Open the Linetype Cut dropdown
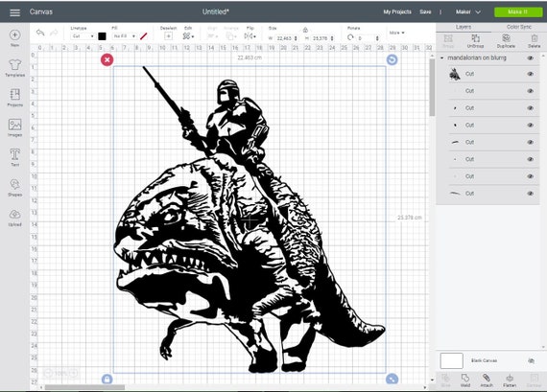The image size is (547, 392). point(83,36)
